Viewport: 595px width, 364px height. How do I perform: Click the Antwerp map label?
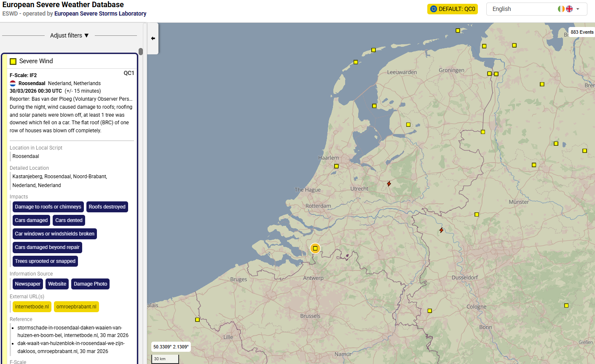click(314, 278)
